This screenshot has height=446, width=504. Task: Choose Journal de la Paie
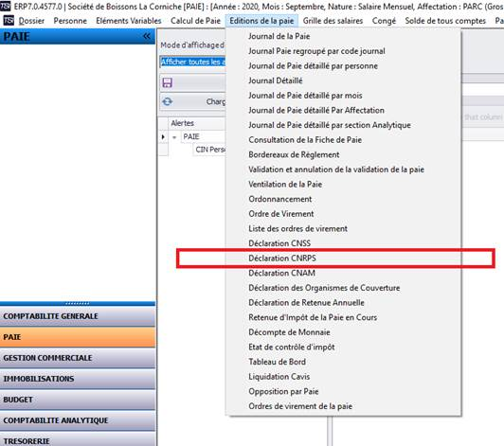(279, 36)
